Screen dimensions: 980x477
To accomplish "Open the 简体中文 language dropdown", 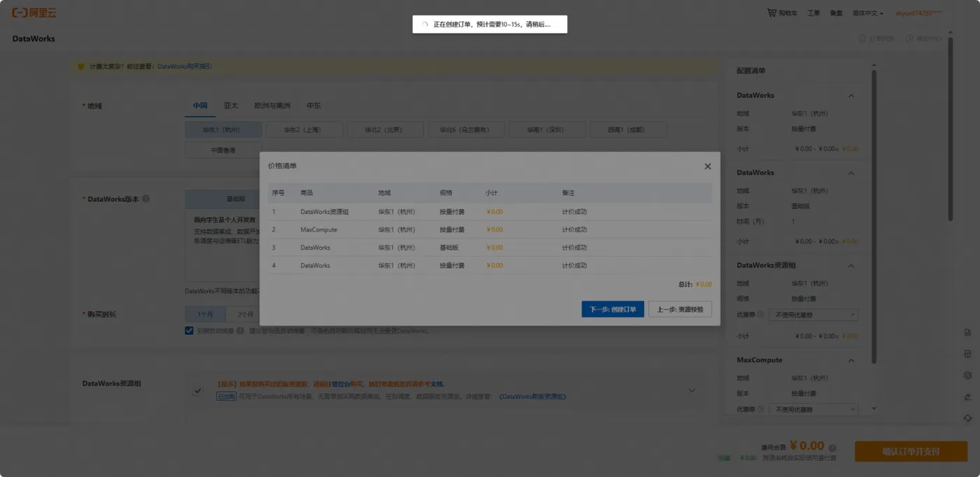I will pyautogui.click(x=868, y=13).
